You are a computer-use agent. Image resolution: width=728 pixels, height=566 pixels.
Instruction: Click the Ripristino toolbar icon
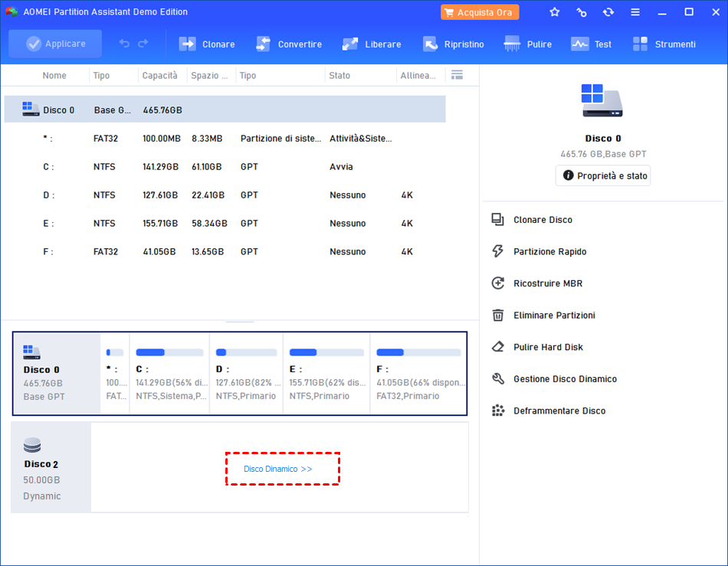(x=430, y=44)
